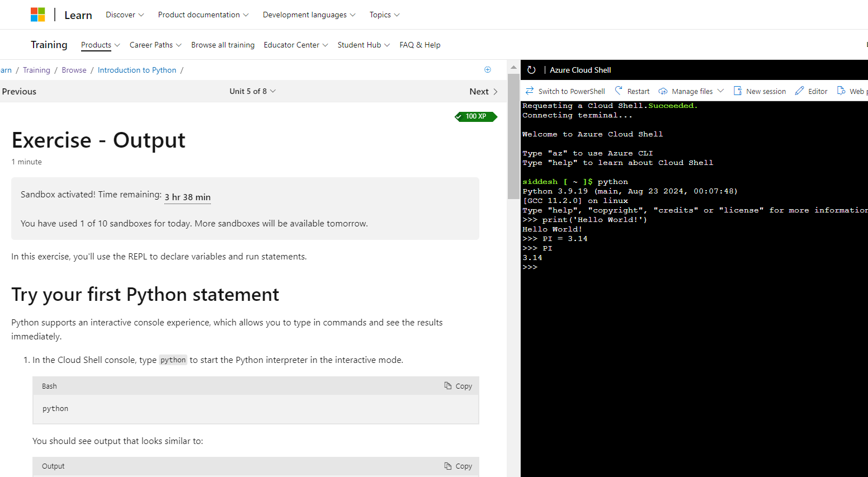Expand the Topics menu
Screen dimensions: 868x477
coord(384,15)
